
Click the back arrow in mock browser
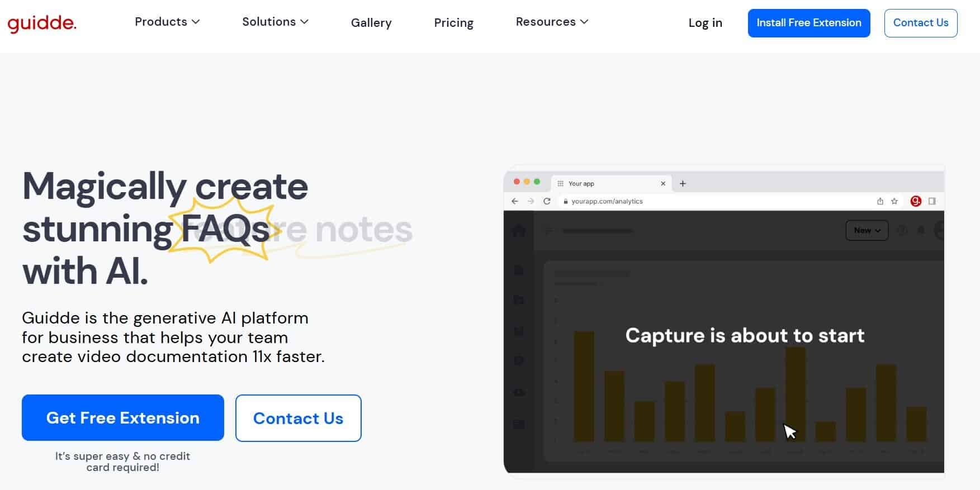[x=515, y=201]
